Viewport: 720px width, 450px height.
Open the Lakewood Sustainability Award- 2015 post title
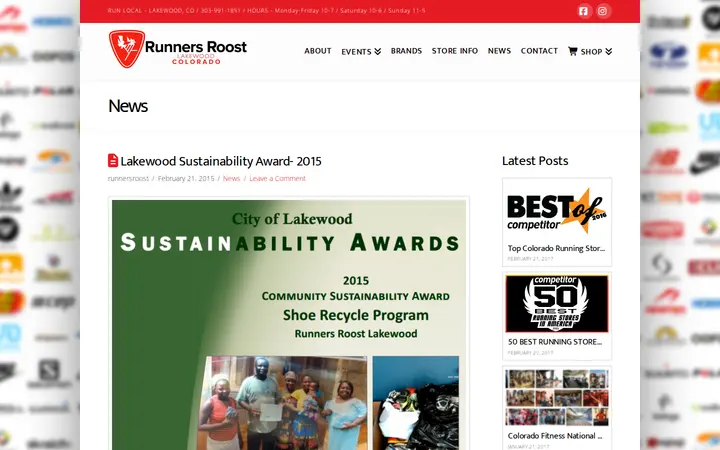[221, 161]
